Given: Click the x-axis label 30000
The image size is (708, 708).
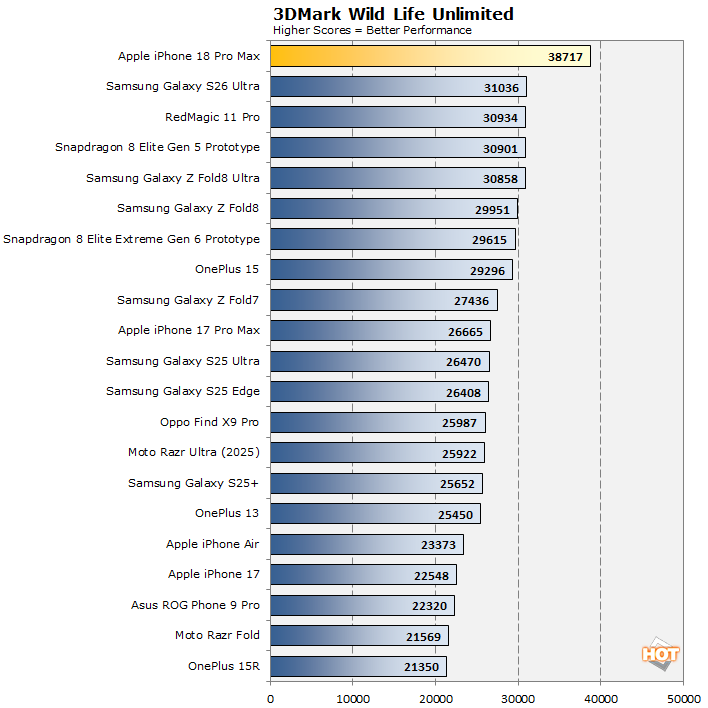Looking at the screenshot, I should (x=518, y=699).
